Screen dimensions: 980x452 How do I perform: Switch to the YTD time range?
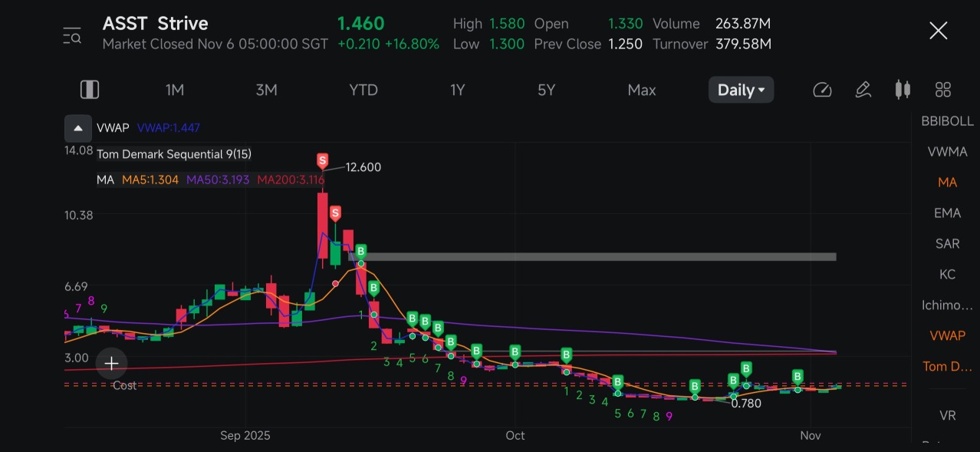point(363,90)
